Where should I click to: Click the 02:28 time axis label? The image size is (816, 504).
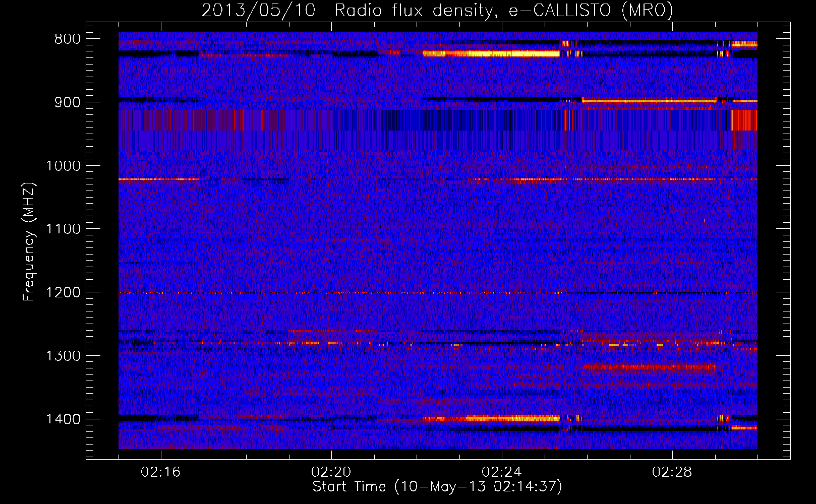[672, 472]
